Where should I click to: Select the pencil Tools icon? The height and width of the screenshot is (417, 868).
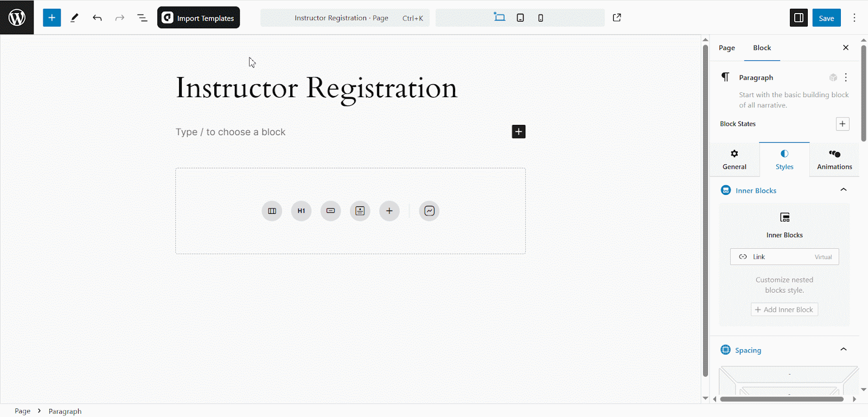coord(74,18)
